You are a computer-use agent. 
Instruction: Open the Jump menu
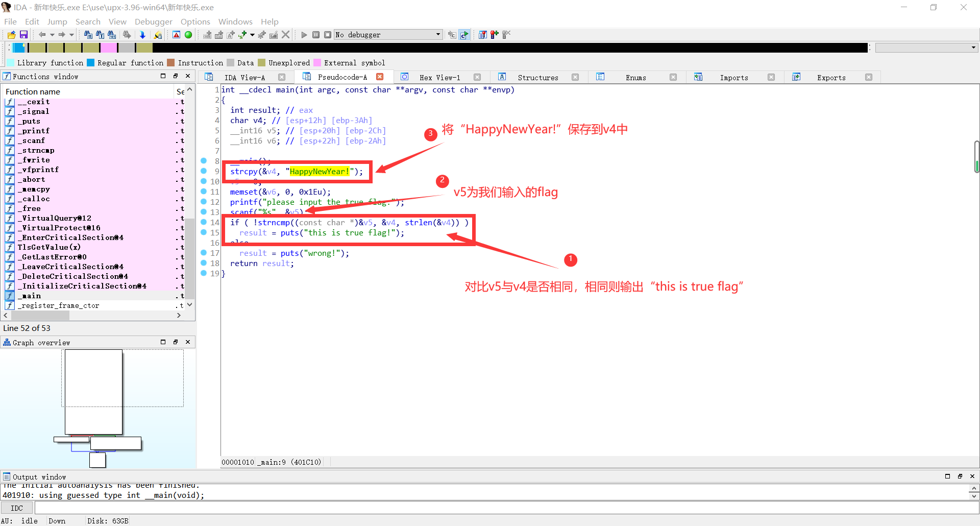pos(57,21)
